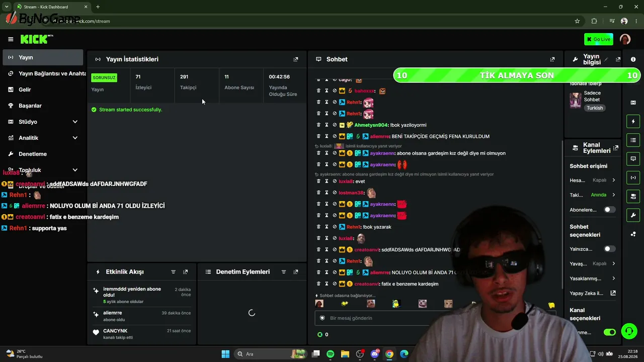This screenshot has height=362, width=644.
Task: Click the Sadece Sohbet category
Action: tap(592, 96)
